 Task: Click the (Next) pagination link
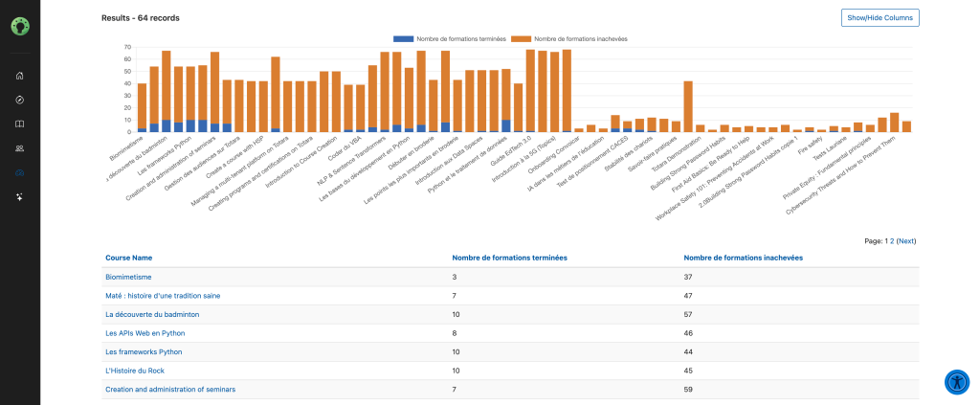point(905,241)
